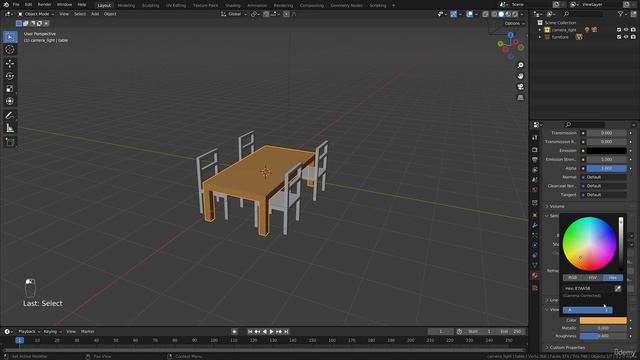Expand the furniture collection
This screenshot has width=640, height=360.
[x=540, y=37]
